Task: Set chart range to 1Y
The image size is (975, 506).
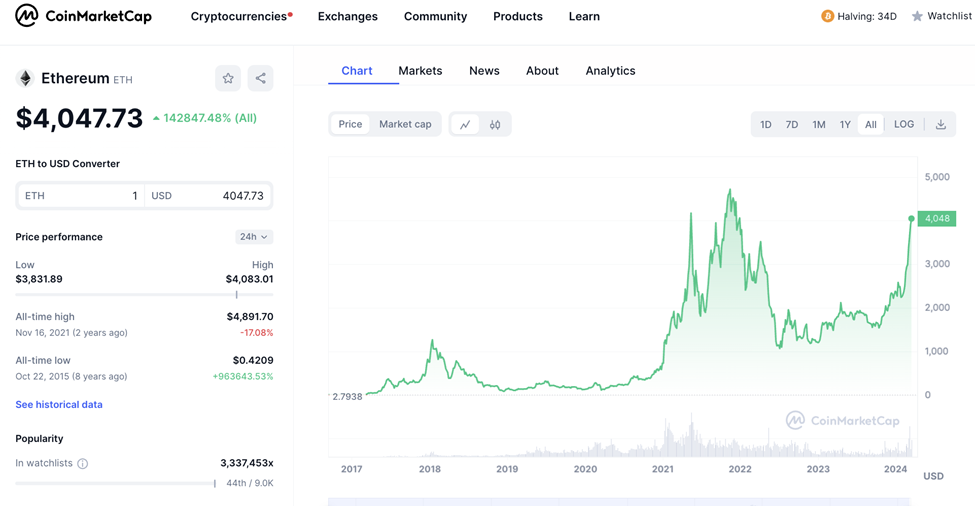Action: (x=845, y=124)
